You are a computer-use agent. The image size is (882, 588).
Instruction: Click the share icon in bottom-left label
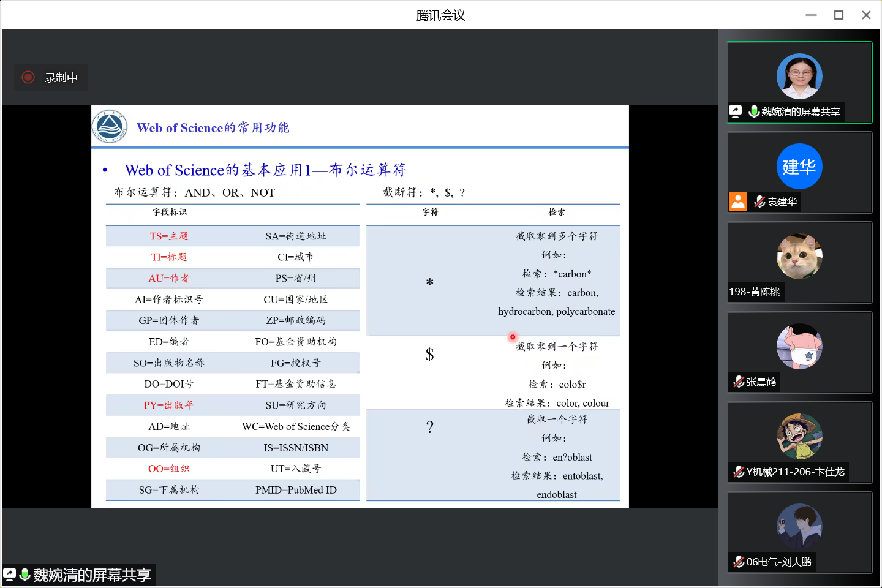(x=9, y=575)
